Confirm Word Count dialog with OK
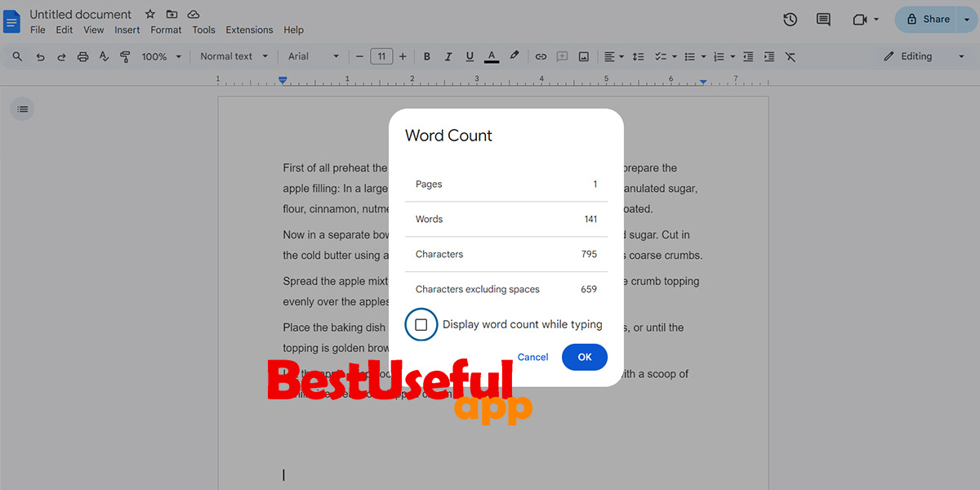The width and height of the screenshot is (980, 490). point(585,357)
